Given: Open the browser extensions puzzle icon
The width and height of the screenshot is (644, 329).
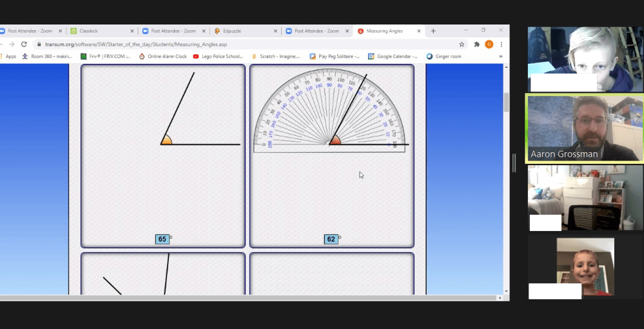Looking at the screenshot, I should (x=476, y=45).
